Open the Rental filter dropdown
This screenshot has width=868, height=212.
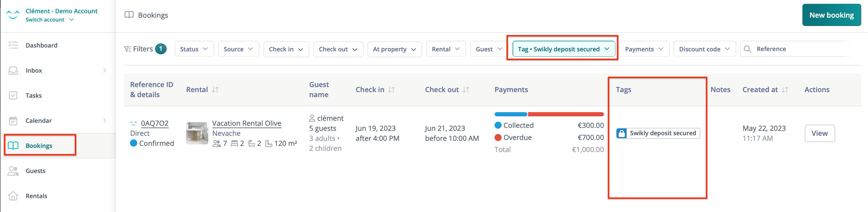point(446,49)
